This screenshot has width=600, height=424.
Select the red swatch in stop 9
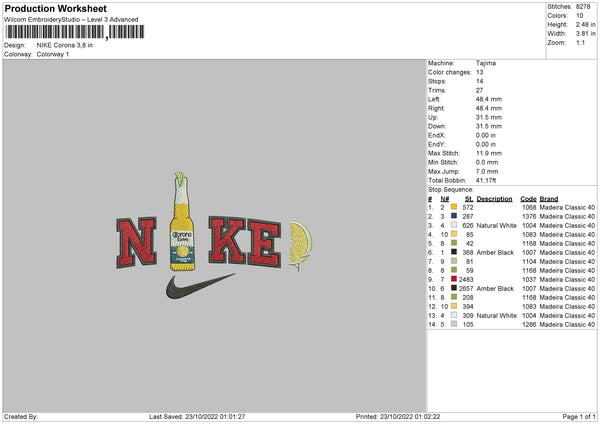tap(453, 279)
